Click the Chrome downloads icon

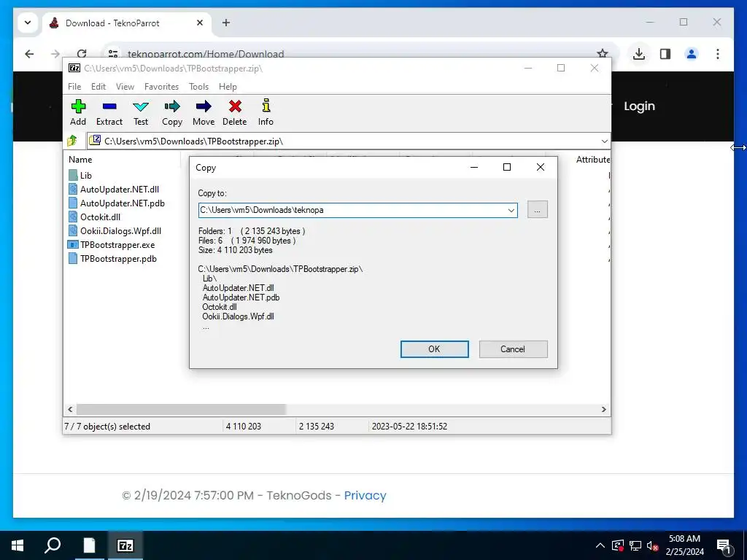(x=639, y=54)
